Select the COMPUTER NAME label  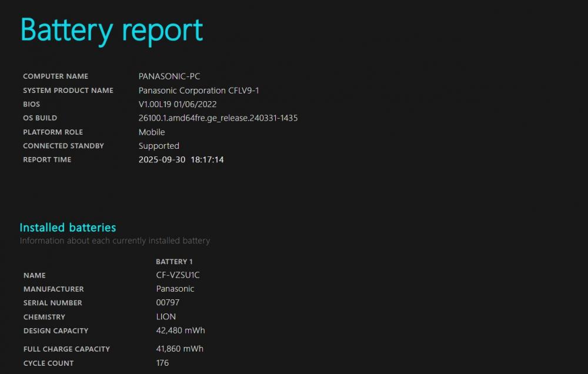[x=55, y=76]
